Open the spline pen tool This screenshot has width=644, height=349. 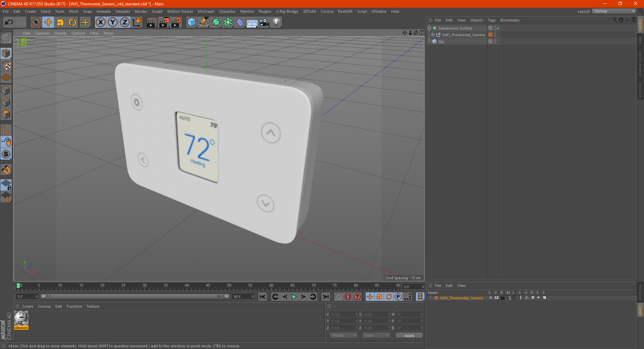[x=204, y=22]
